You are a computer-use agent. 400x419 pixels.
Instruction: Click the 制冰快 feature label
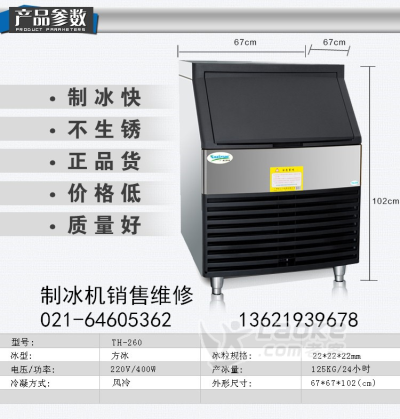coord(104,97)
